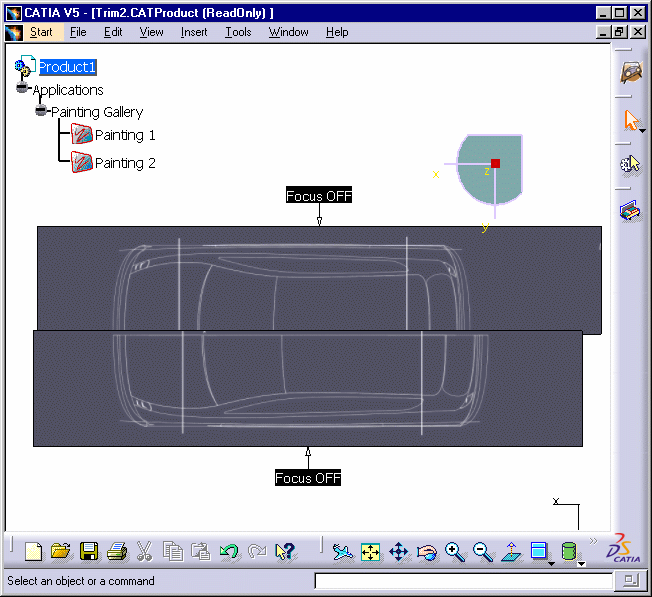
Task: Select the Pan arrows icon
Action: pos(398,553)
